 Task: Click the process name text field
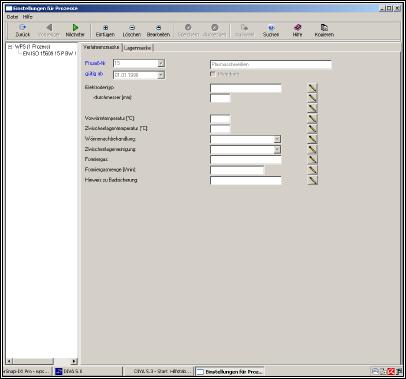(271, 64)
